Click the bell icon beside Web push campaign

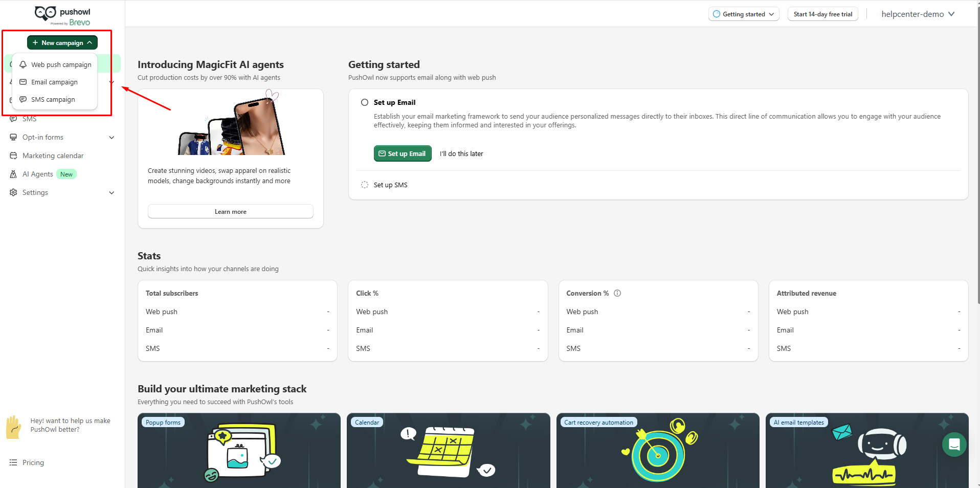pyautogui.click(x=23, y=64)
